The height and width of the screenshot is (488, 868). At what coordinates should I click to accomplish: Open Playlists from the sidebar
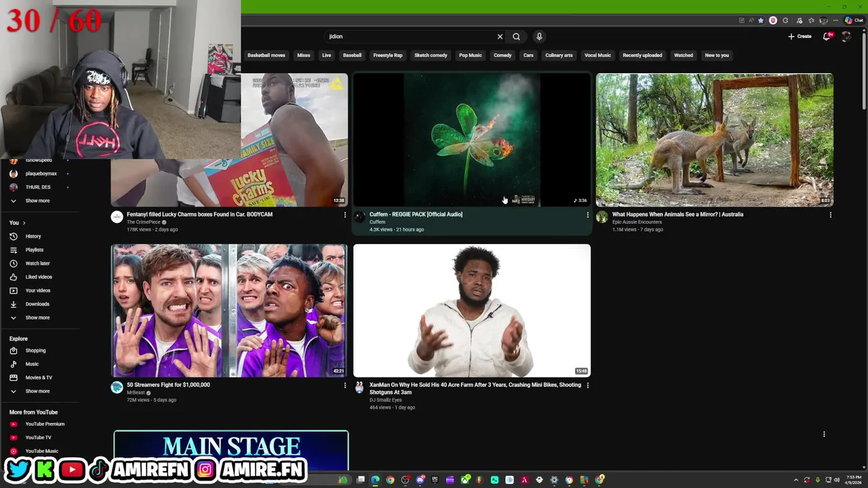click(x=34, y=249)
